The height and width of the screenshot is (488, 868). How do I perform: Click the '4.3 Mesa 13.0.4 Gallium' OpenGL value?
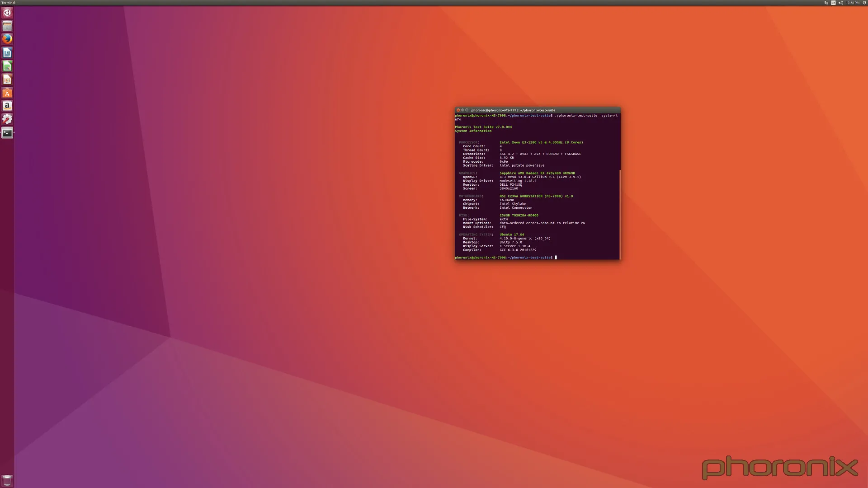(x=540, y=177)
